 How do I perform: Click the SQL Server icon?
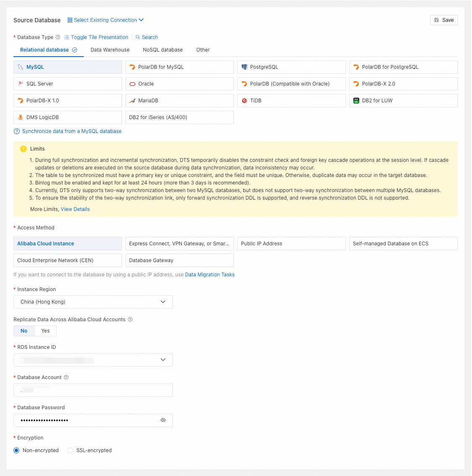pyautogui.click(x=20, y=84)
